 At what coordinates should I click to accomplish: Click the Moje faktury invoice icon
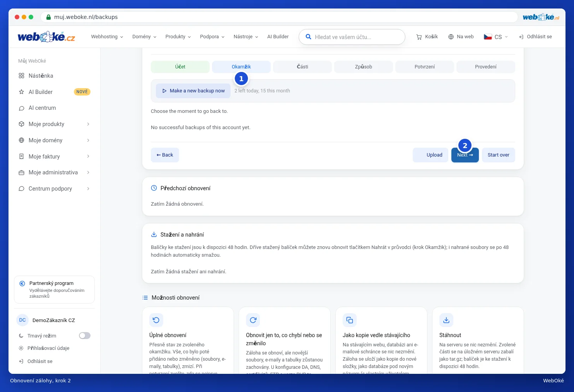coord(22,157)
